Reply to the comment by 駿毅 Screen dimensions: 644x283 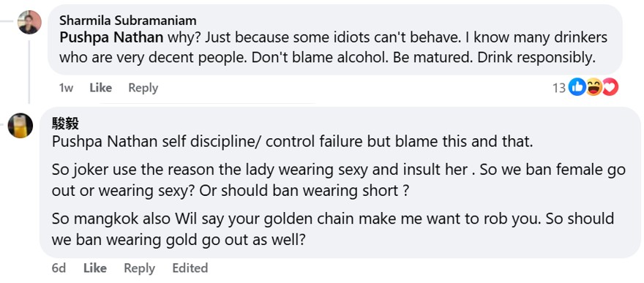point(140,268)
